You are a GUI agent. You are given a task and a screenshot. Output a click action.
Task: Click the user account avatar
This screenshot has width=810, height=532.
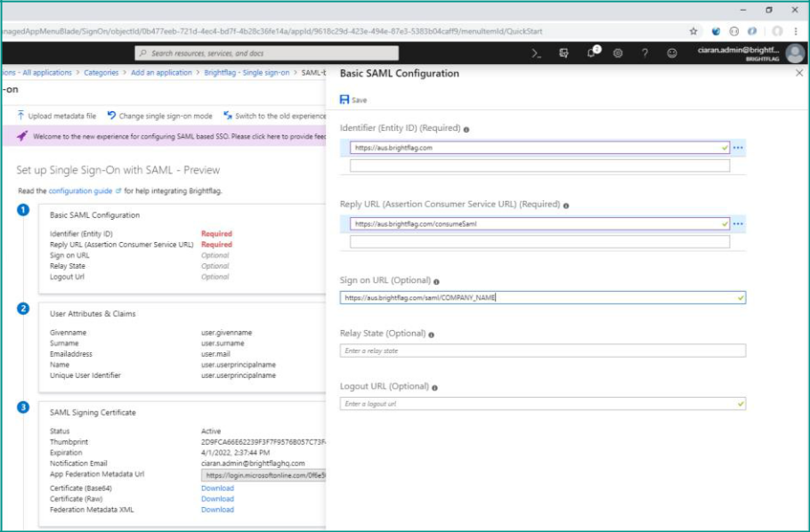(x=795, y=53)
